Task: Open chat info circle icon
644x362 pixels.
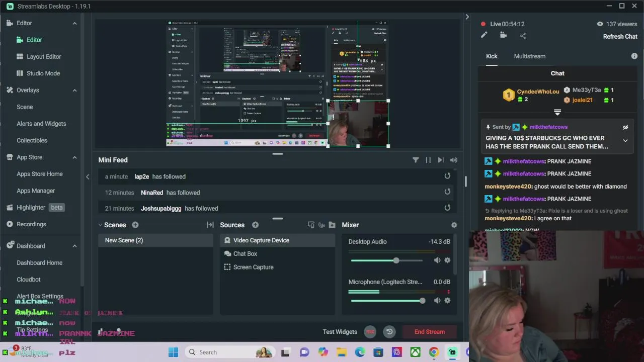Action: pos(634,56)
